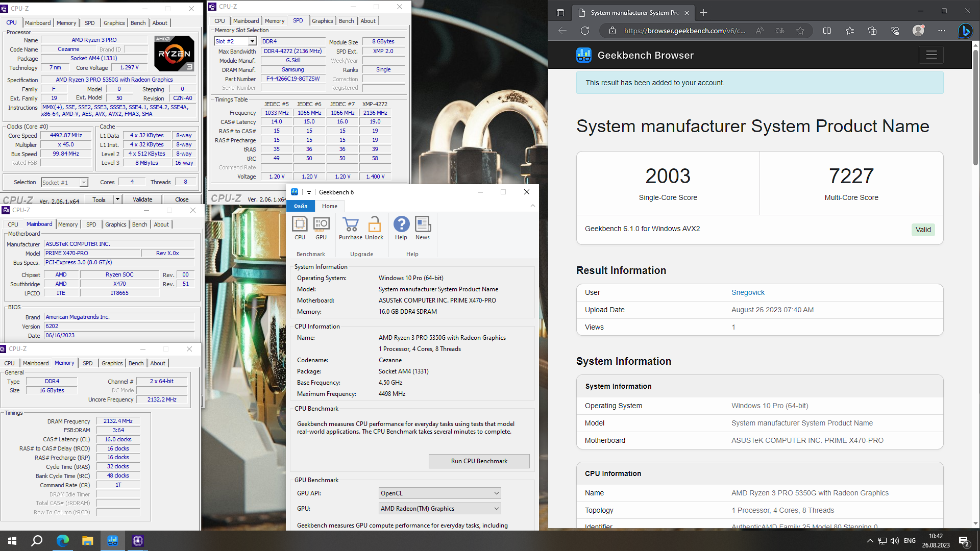
Task: Open Edge split screen icon
Action: click(827, 31)
